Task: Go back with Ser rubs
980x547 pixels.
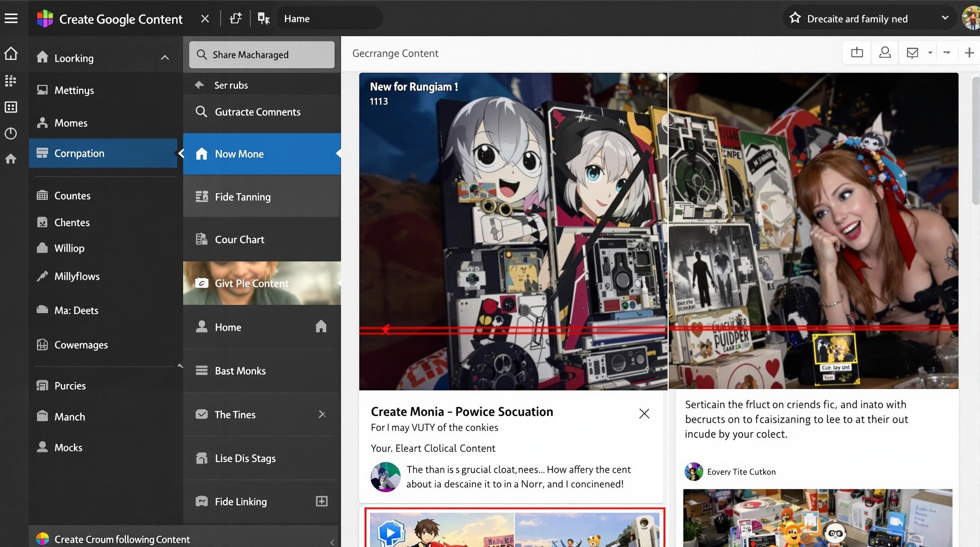Action: point(262,85)
